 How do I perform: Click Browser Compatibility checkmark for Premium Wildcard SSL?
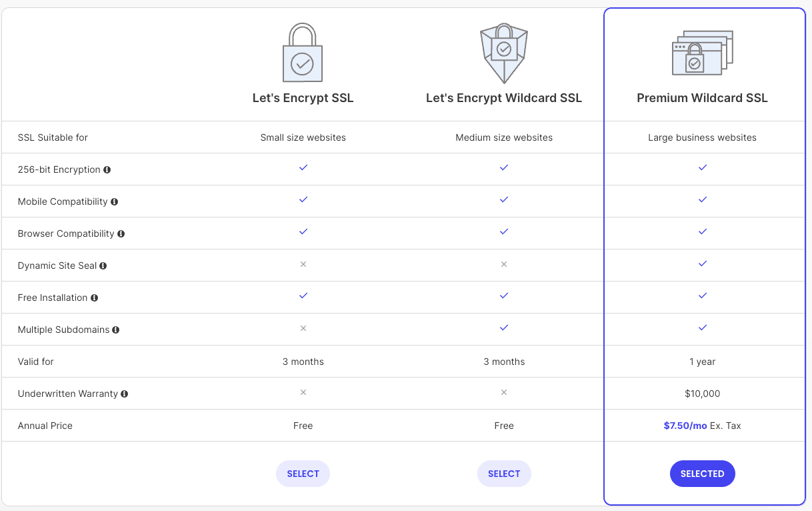coord(702,231)
